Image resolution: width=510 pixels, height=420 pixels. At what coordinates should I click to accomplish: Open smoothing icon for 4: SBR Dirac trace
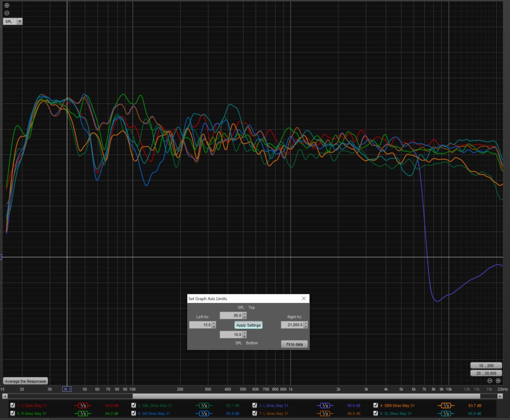coord(446,406)
